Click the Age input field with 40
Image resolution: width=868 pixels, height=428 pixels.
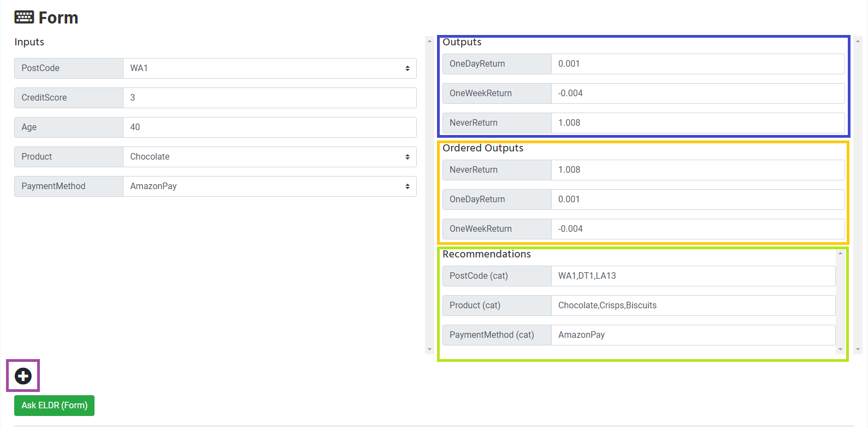[270, 127]
